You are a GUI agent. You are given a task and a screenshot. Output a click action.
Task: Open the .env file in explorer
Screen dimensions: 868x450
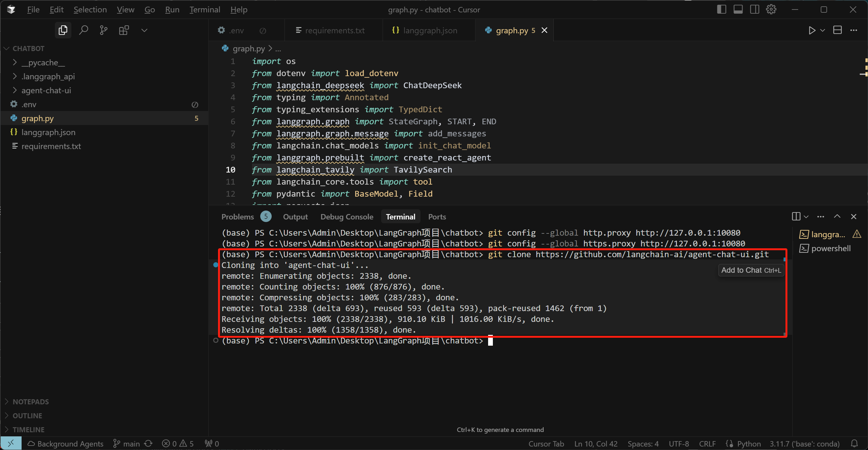104,104
